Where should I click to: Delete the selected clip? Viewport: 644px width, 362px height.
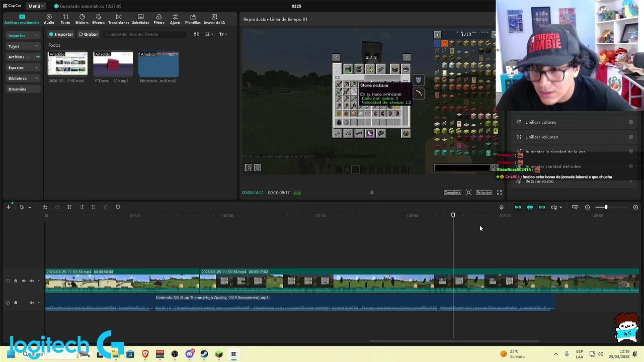point(105,207)
